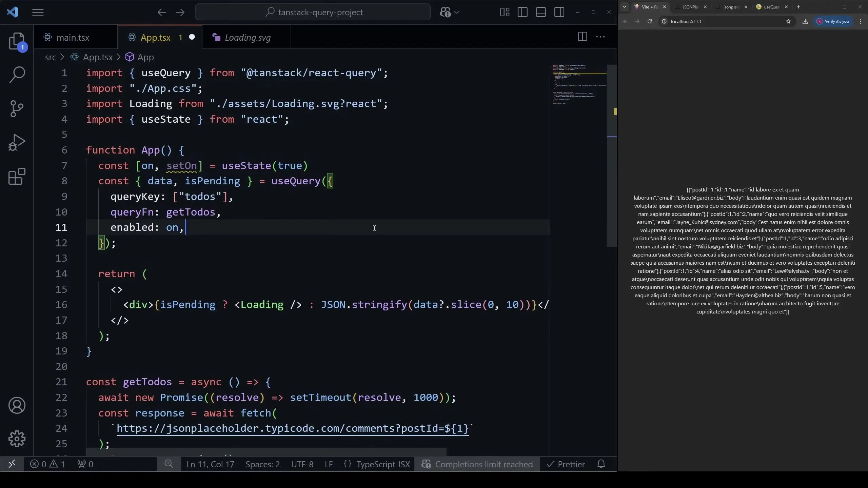Reload the localhost page
The width and height of the screenshot is (868, 488).
(649, 21)
